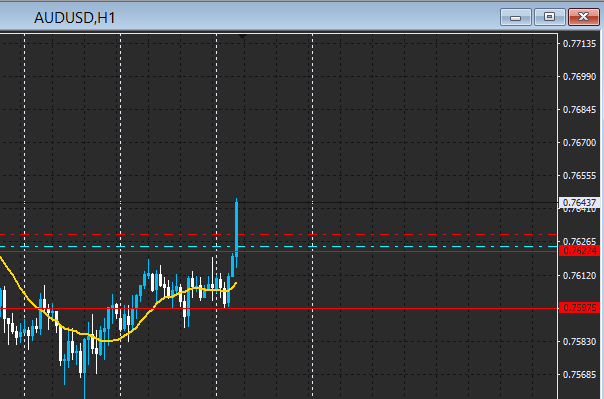The width and height of the screenshot is (604, 399).
Task: Close the AUDUSD,H1 chart window
Action: 584,17
